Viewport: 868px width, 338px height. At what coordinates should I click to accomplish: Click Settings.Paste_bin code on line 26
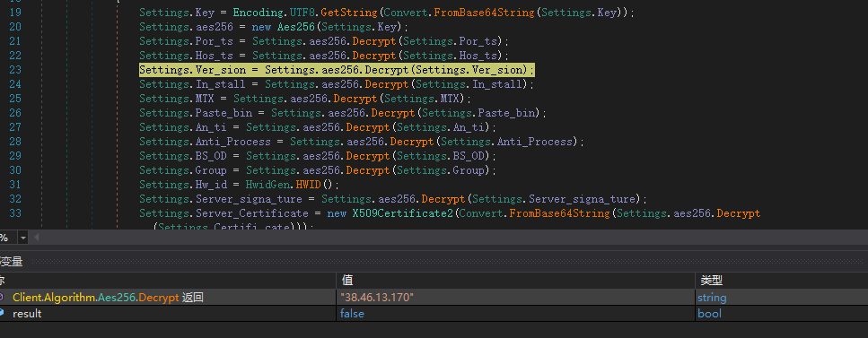pos(343,113)
